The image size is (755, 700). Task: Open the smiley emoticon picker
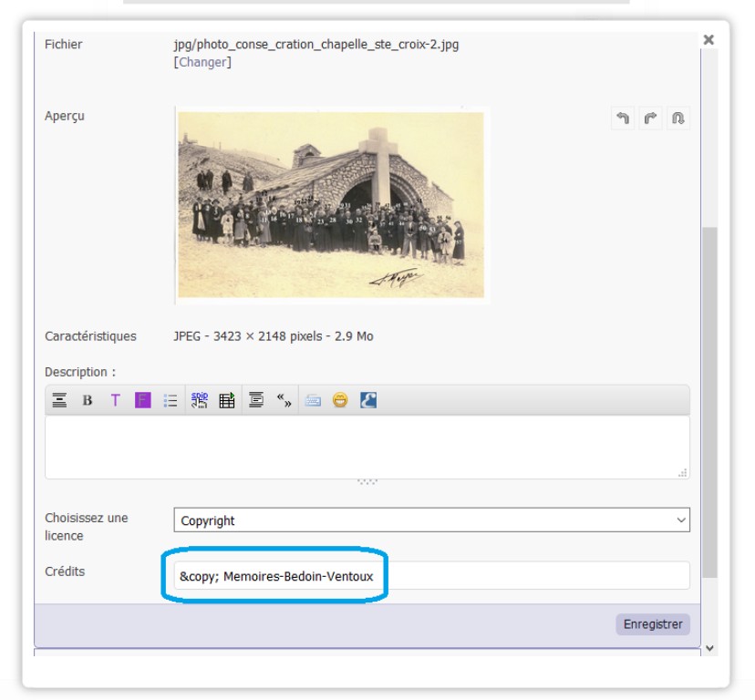(340, 400)
